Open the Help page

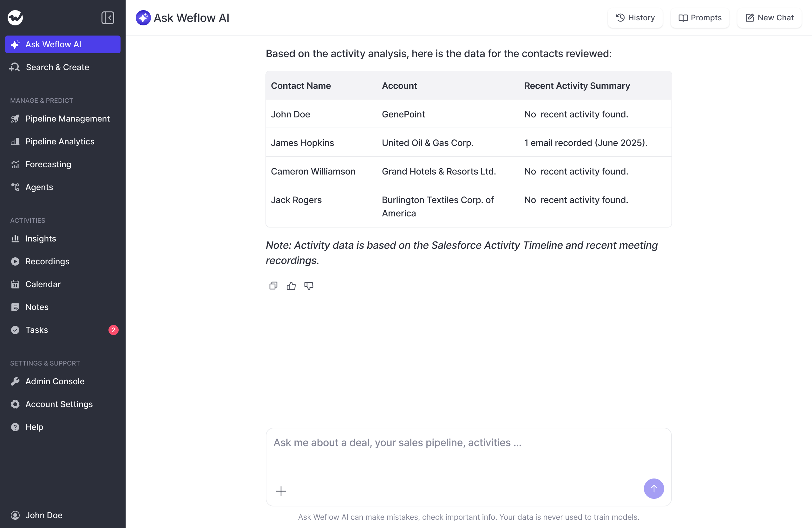click(x=63, y=427)
